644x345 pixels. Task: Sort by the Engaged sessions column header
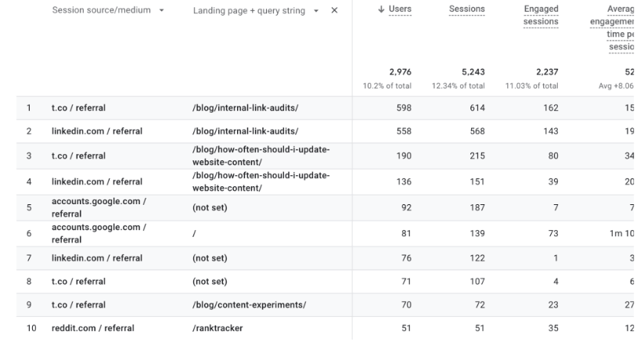click(541, 15)
